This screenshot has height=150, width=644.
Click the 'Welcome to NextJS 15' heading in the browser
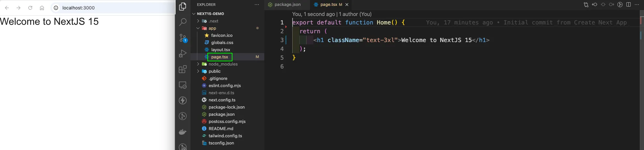click(49, 22)
